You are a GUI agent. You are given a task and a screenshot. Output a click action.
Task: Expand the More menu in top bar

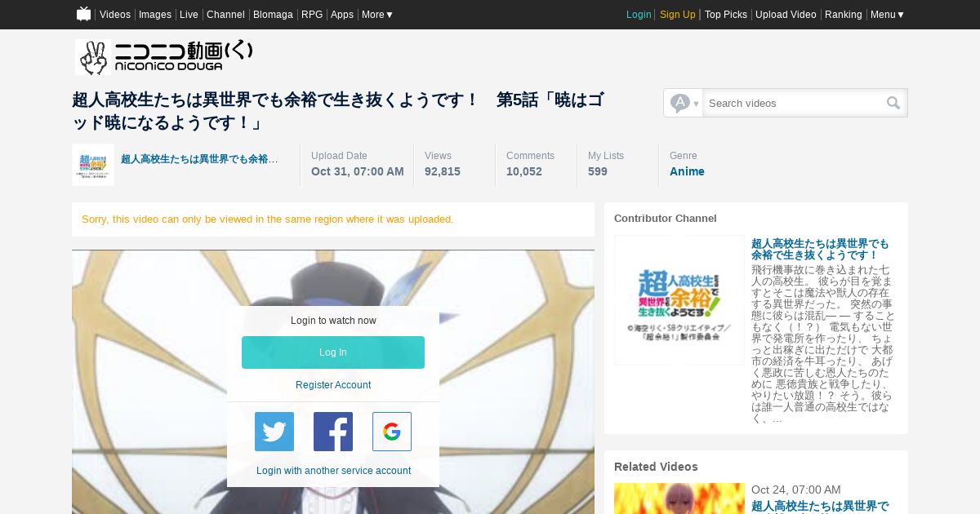377,15
